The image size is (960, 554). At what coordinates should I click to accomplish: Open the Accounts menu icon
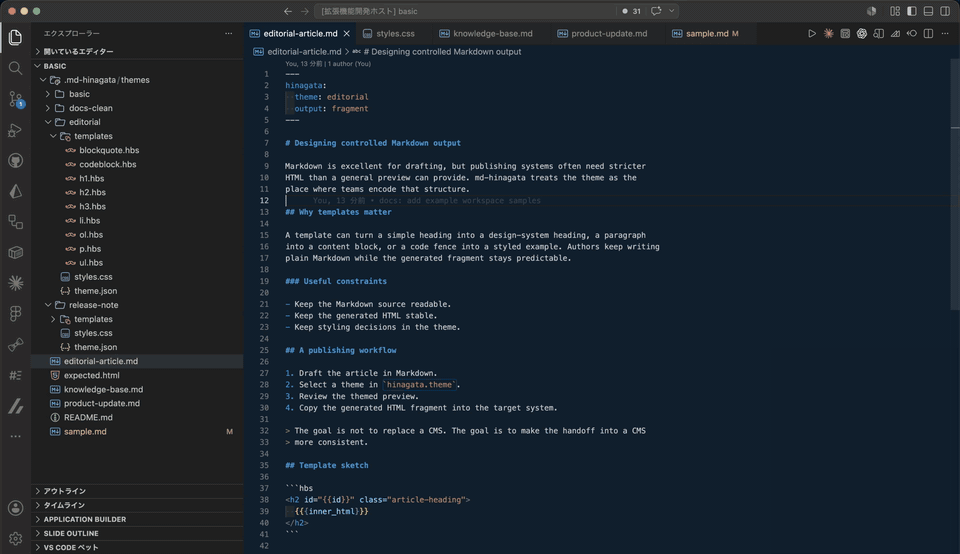point(15,507)
